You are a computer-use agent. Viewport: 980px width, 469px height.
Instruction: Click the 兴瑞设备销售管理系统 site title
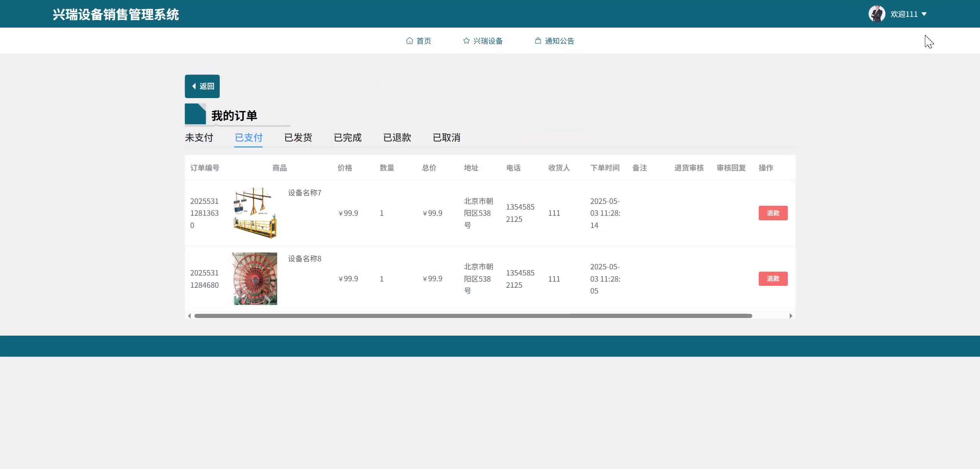(x=116, y=15)
